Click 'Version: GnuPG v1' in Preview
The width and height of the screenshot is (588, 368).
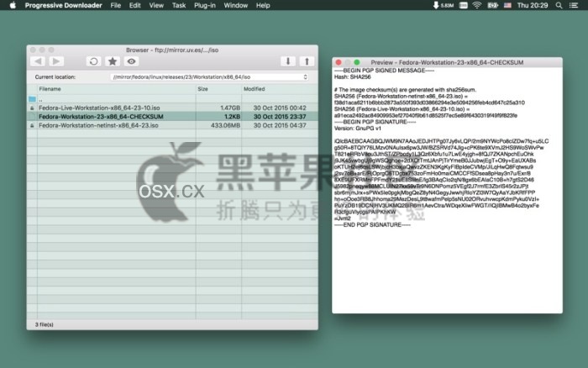357,129
